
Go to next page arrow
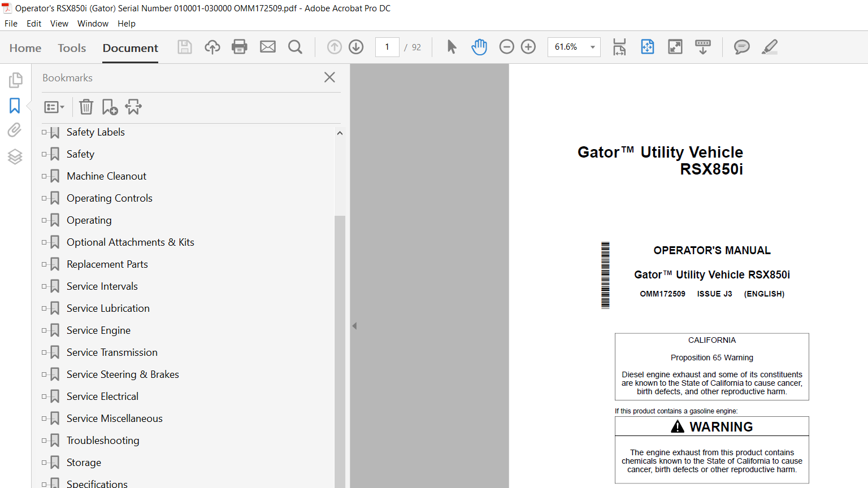(x=356, y=47)
